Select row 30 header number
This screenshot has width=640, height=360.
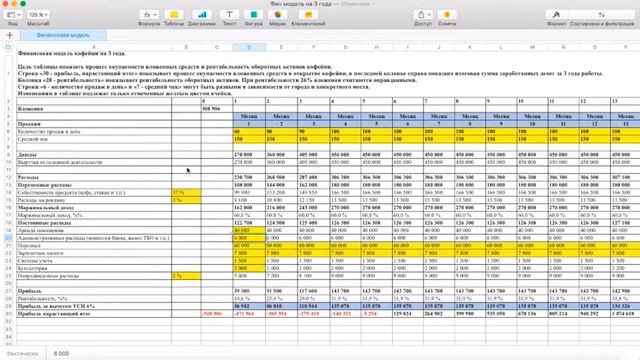pyautogui.click(x=8, y=314)
